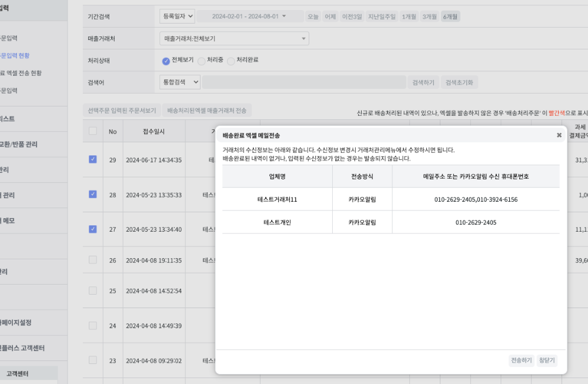Choose the 6개월 period button
588x384 pixels.
coord(450,16)
